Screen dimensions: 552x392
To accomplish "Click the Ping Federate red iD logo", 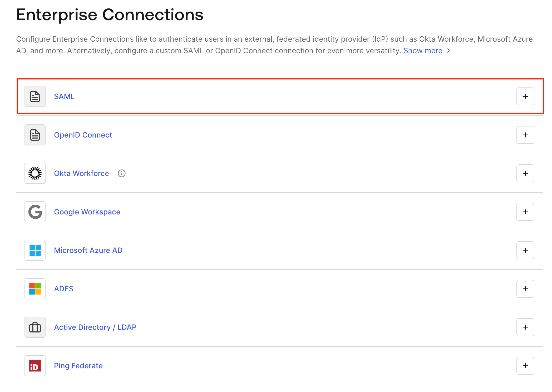I will tap(35, 366).
